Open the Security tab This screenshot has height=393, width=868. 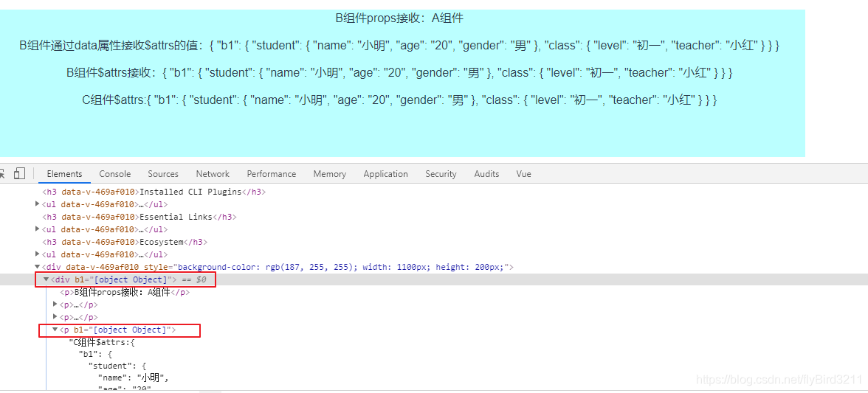(441, 173)
